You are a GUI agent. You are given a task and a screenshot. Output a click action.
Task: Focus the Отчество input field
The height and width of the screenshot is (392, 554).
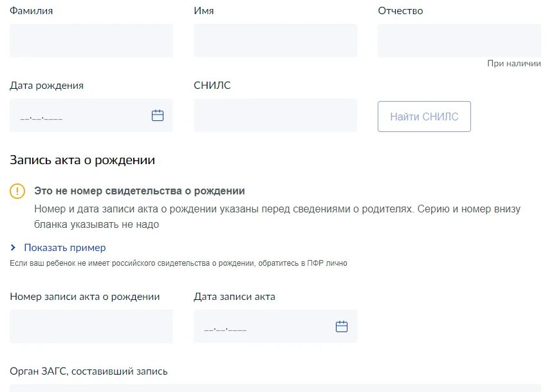(x=459, y=41)
